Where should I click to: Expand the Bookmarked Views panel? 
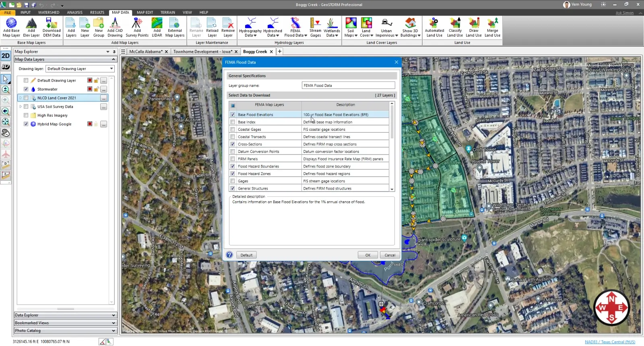65,323
